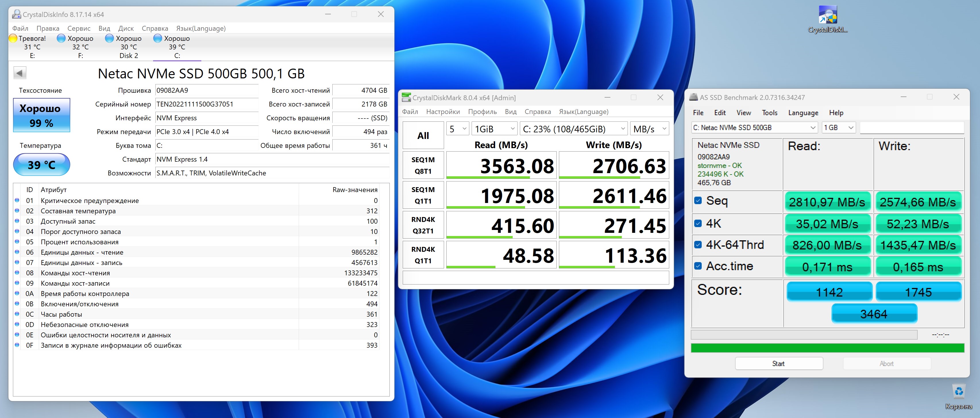Uncheck the Seq test checkbox
This screenshot has width=980, height=418.
click(698, 200)
